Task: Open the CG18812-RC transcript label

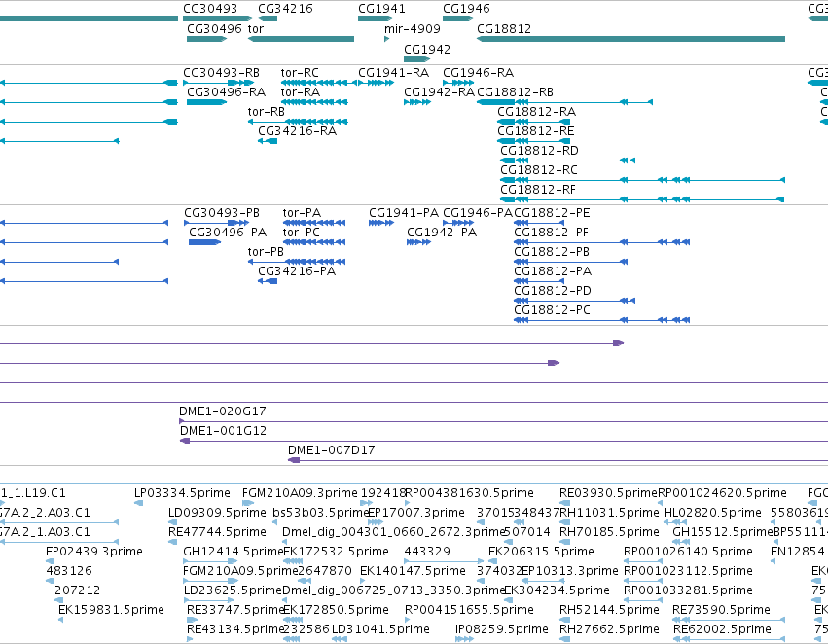Action: click(539, 169)
